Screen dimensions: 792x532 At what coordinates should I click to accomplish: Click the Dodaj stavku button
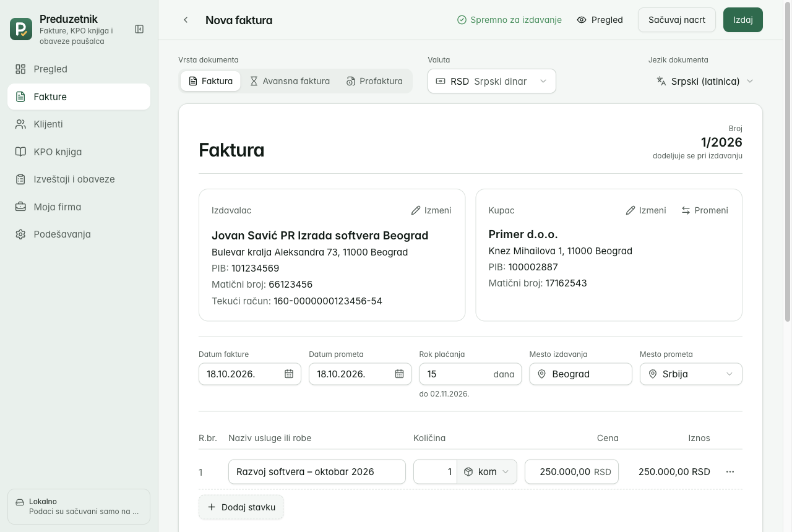(x=241, y=507)
